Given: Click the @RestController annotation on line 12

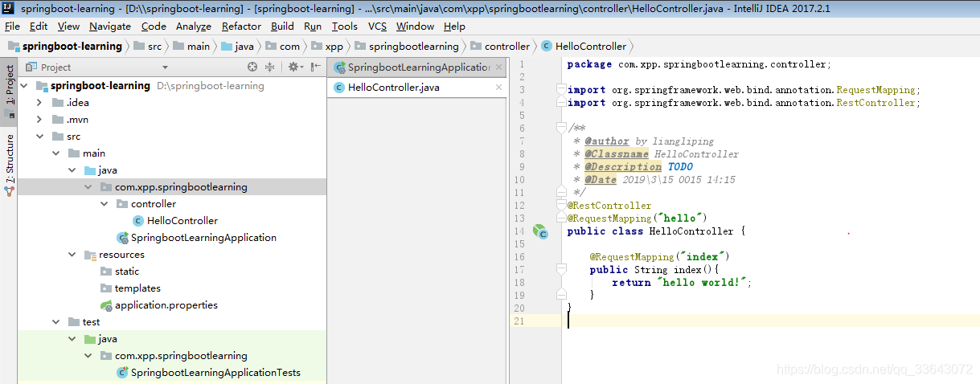Looking at the screenshot, I should click(609, 206).
